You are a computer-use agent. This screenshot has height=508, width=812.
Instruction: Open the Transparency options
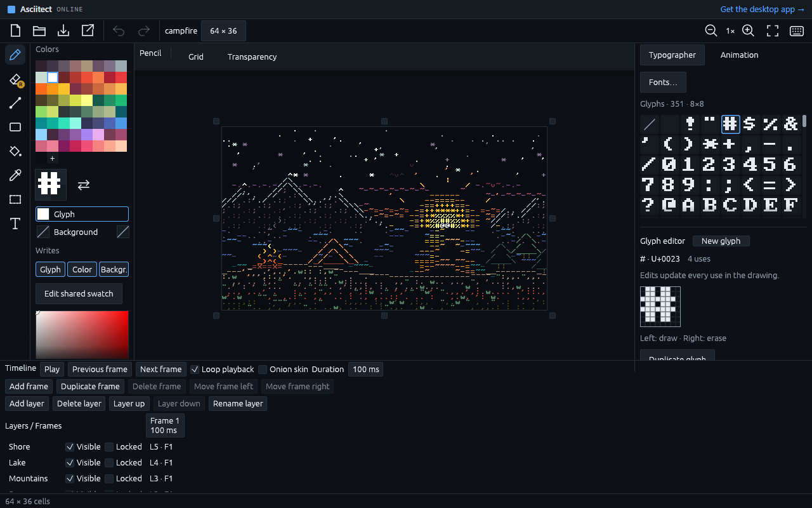point(252,57)
